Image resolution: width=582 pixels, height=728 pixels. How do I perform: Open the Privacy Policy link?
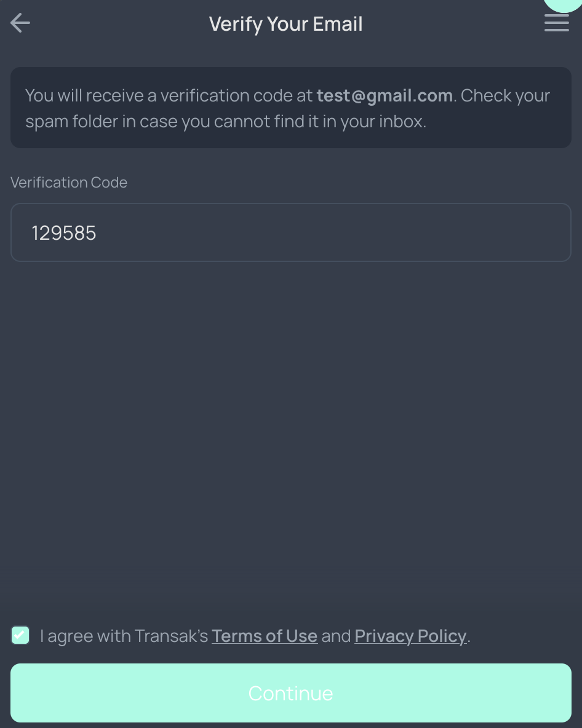coord(410,636)
